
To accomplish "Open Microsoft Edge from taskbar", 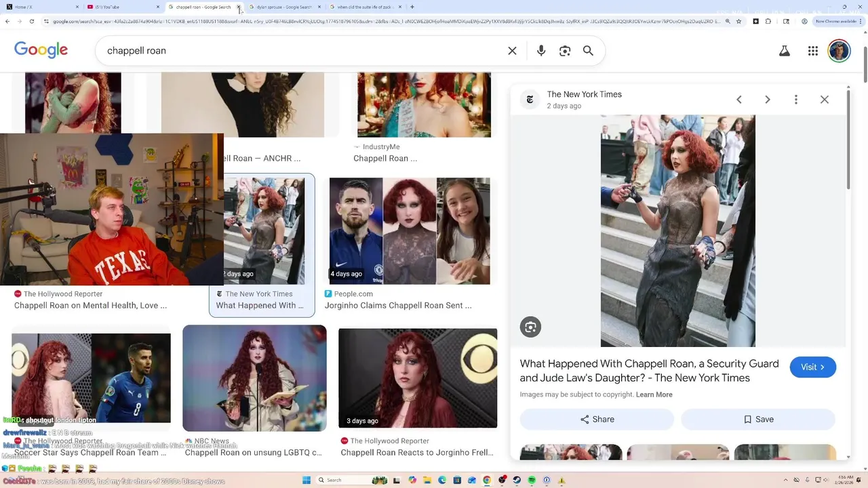I will tap(442, 480).
